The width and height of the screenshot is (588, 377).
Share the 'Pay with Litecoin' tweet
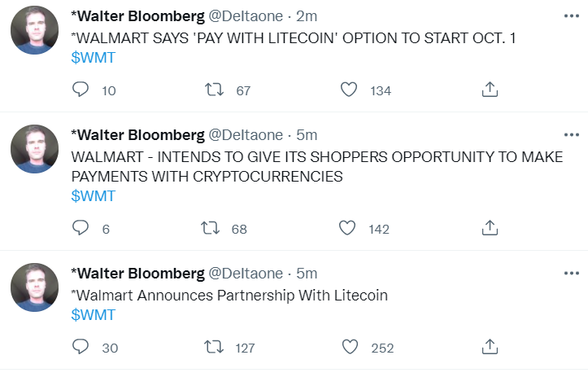[x=490, y=90]
